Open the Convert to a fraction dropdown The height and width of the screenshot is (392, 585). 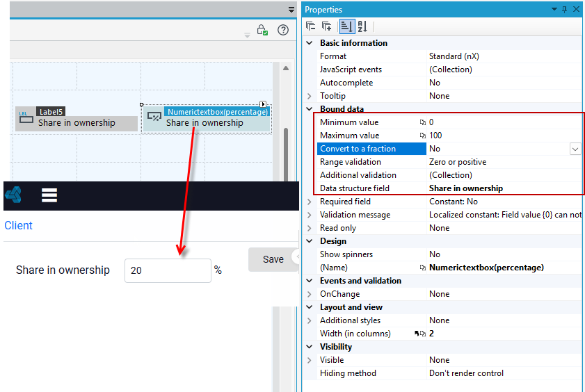point(575,149)
